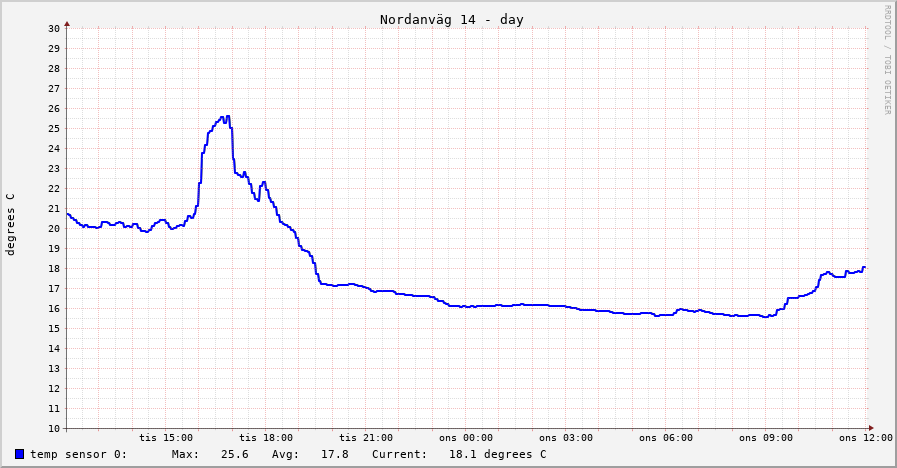Screen dimensions: 897x468
Task: Click the 'degrees C' y-axis label
Action: [10, 224]
